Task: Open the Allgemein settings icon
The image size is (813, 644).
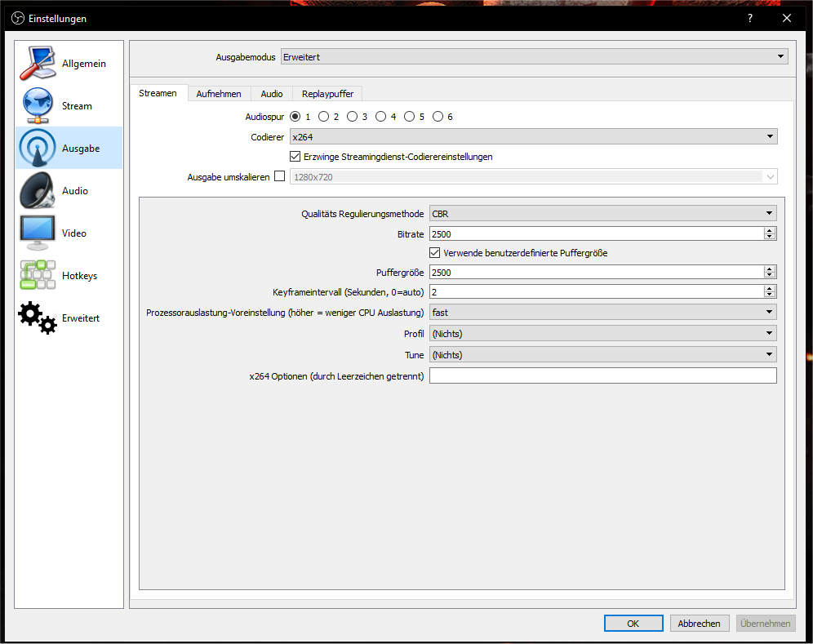Action: click(x=38, y=64)
